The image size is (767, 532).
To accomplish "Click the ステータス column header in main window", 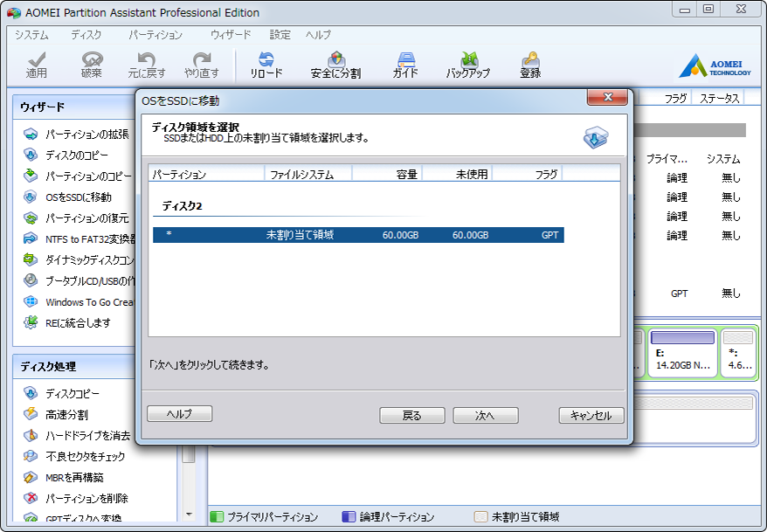I will (719, 99).
